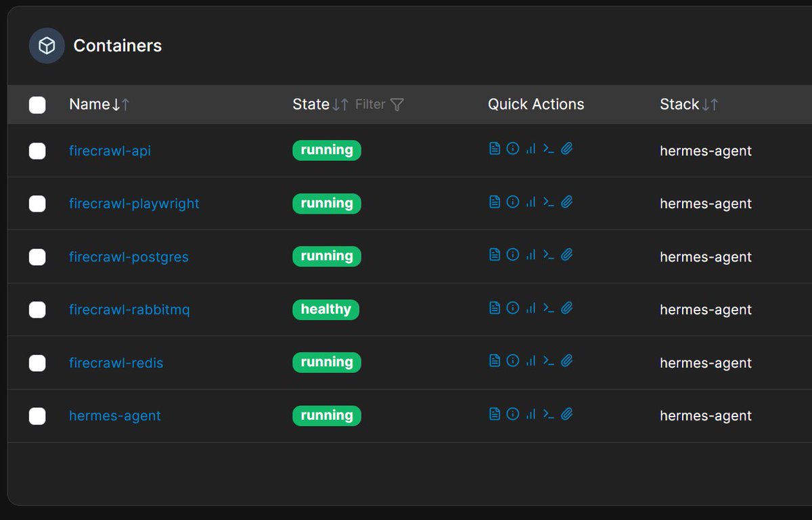The width and height of the screenshot is (812, 520).
Task: Open stats icon for firecrawl-redis
Action: pyautogui.click(x=531, y=361)
